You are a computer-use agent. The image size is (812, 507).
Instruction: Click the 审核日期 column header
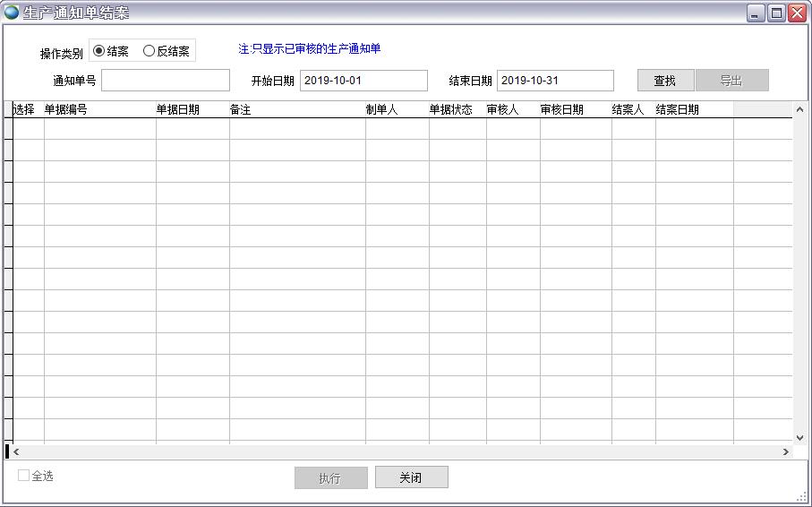coord(575,109)
